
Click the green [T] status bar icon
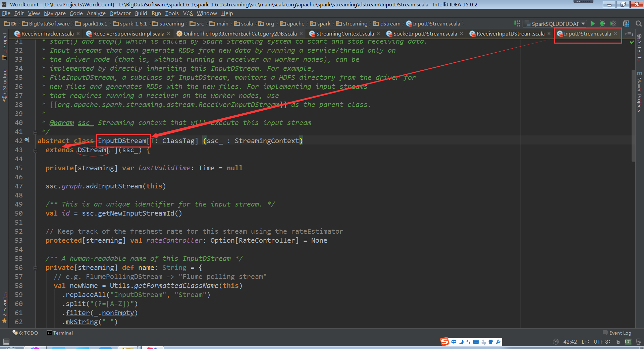(628, 342)
